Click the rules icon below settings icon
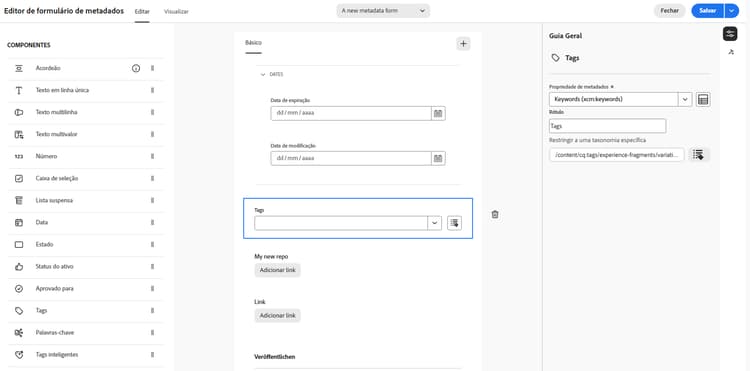Viewport: 750px width, 371px height. (730, 52)
